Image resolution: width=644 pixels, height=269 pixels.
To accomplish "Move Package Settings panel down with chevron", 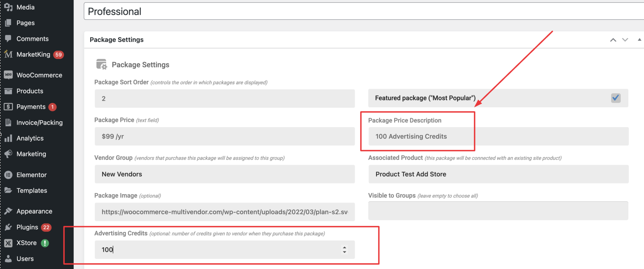I will 625,40.
